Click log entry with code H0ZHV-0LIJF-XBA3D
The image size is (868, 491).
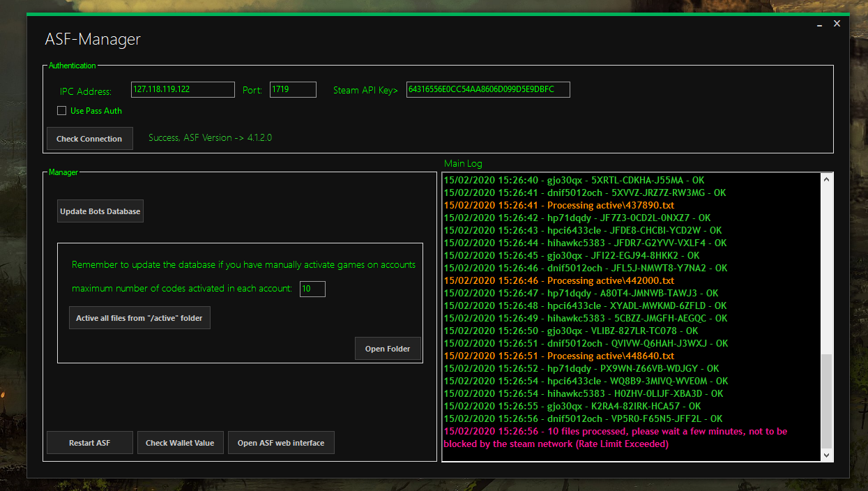click(584, 393)
